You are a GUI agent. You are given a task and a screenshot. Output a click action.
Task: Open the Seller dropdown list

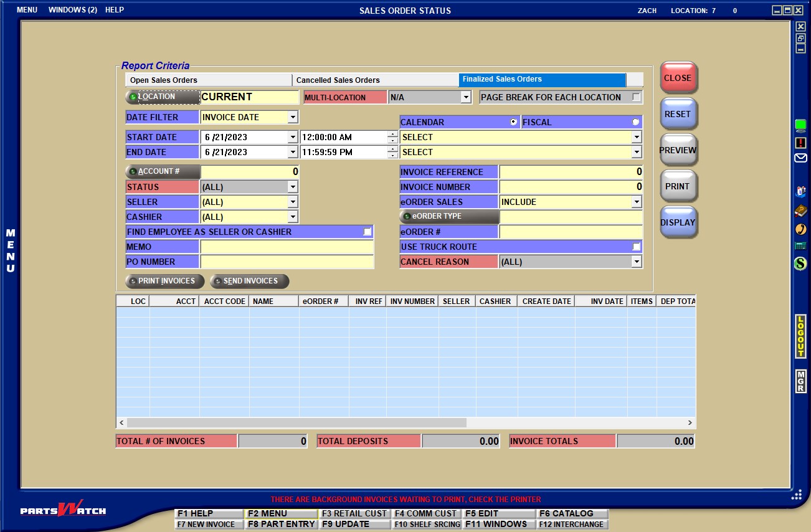pos(293,202)
